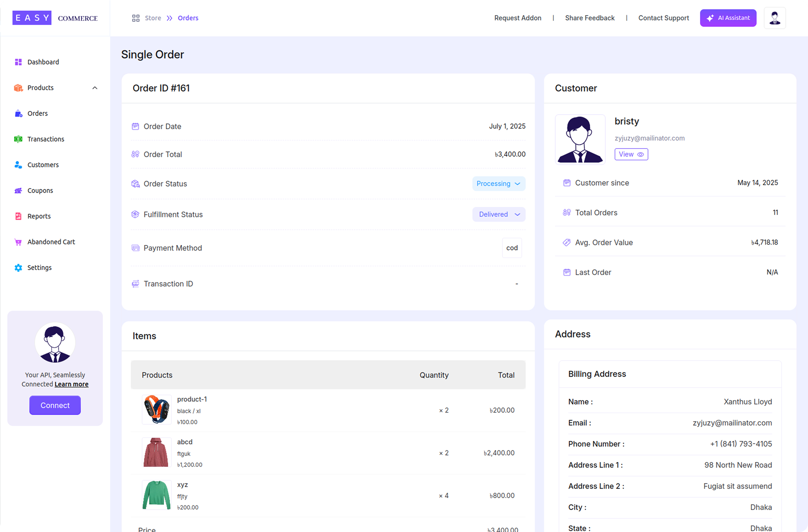View customer bristy's profile with eye button
808x532 pixels.
(x=631, y=154)
